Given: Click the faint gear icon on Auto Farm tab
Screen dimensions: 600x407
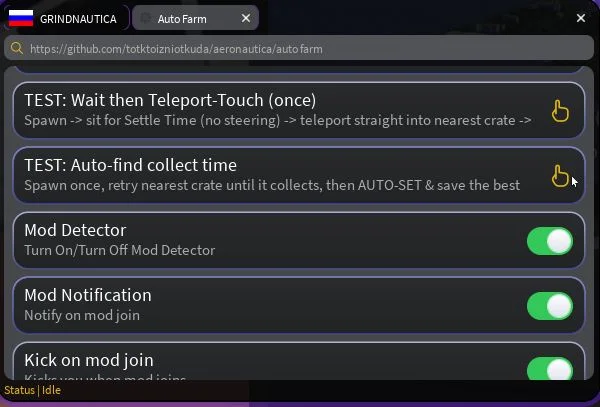Looking at the screenshot, I should tap(145, 18).
